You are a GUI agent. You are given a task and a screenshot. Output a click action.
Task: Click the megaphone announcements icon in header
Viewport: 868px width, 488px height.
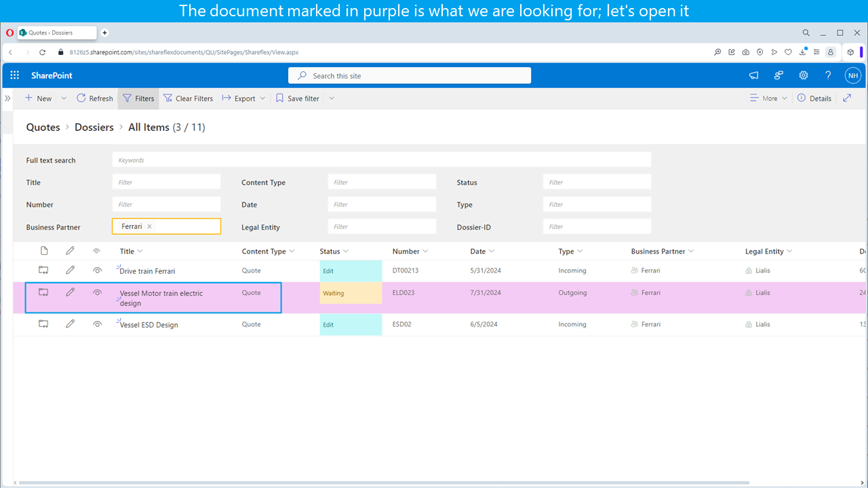coord(753,75)
